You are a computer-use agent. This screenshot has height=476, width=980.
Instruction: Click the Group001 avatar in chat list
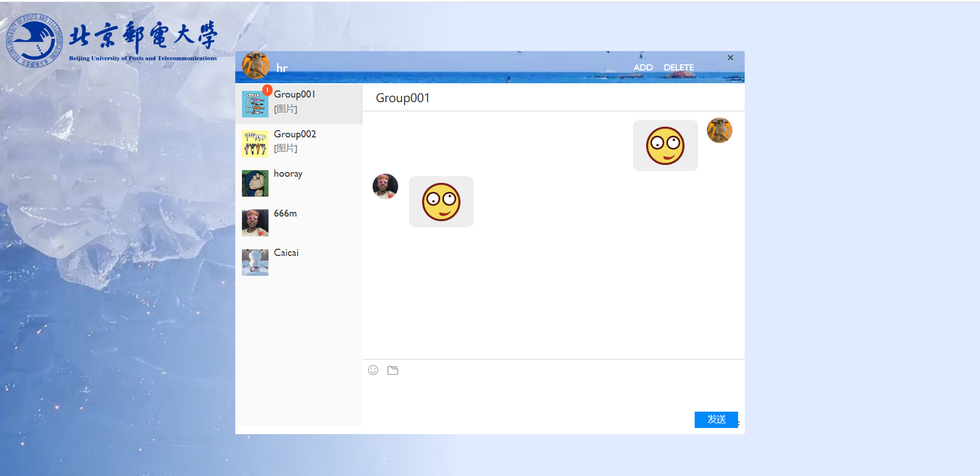point(255,105)
